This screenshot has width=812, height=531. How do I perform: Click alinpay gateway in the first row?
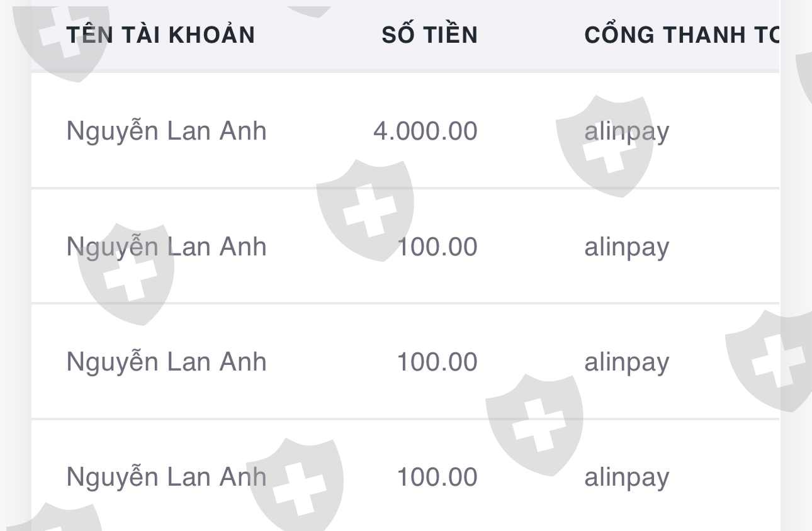coord(626,131)
